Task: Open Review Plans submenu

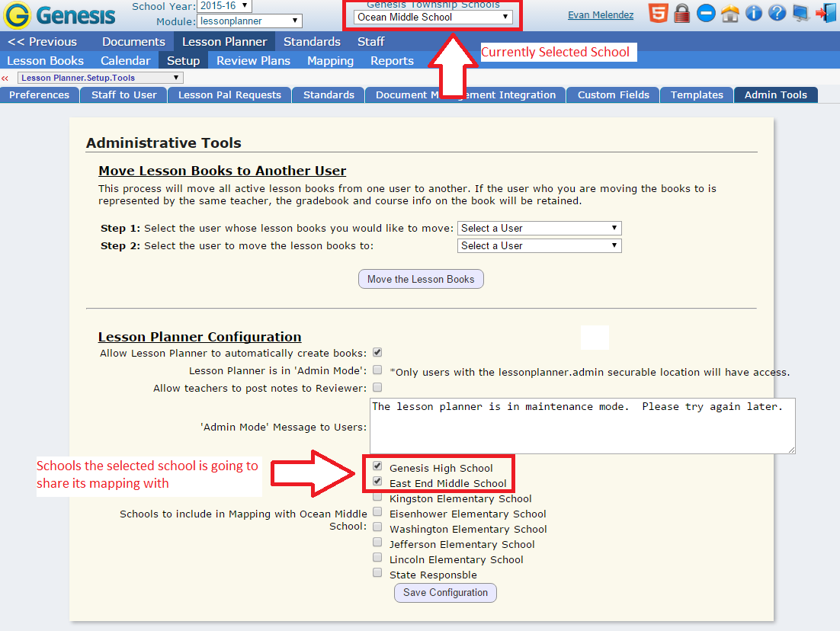Action: pyautogui.click(x=253, y=60)
